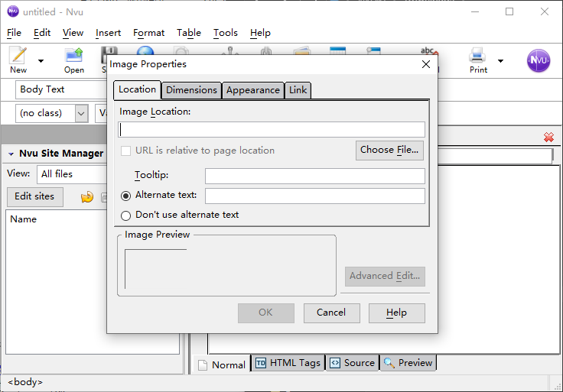
Task: Click the Print toolbar icon
Action: point(478,60)
